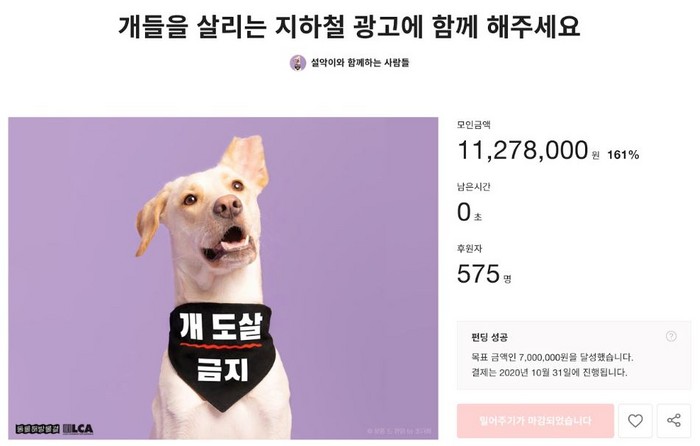Open the main dog poster image

[x=223, y=278]
